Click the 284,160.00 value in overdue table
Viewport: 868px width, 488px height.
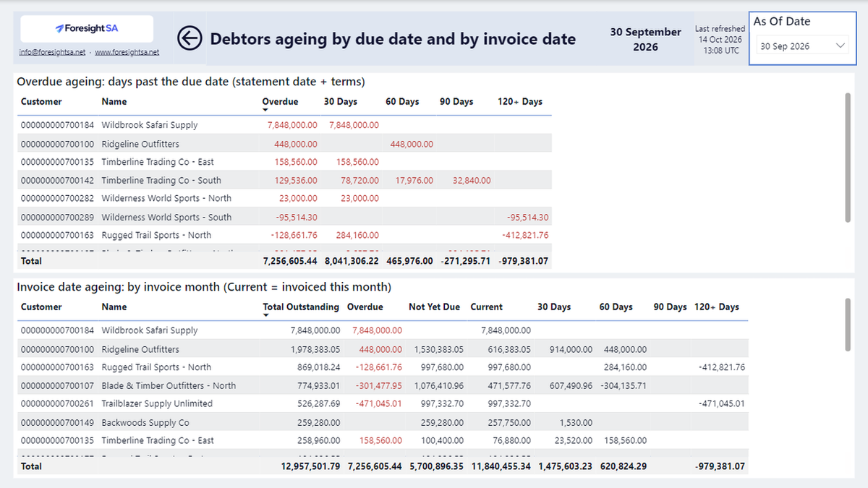click(357, 235)
